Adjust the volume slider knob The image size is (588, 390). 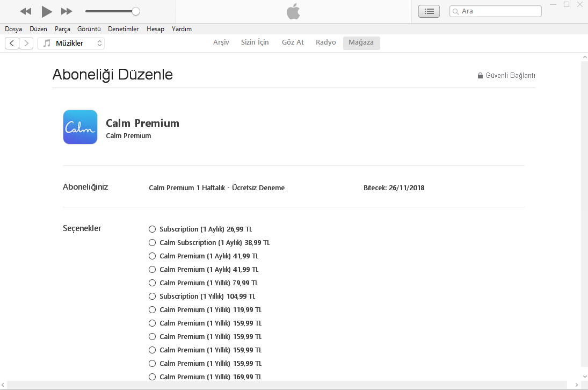coord(136,11)
